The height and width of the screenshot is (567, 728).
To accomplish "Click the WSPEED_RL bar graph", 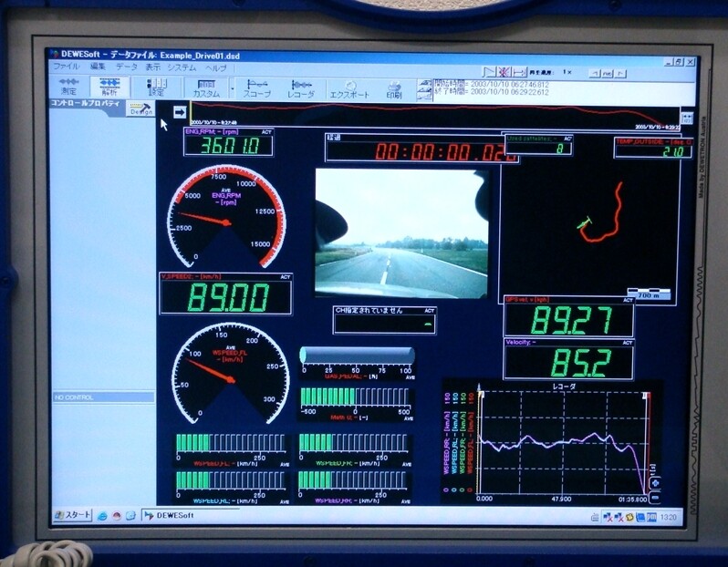I will pyautogui.click(x=231, y=487).
